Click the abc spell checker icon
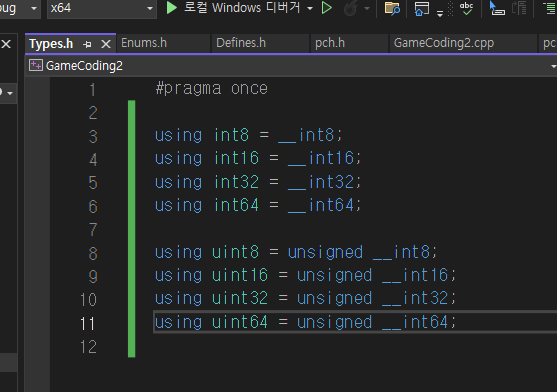The image size is (557, 392). (x=466, y=8)
